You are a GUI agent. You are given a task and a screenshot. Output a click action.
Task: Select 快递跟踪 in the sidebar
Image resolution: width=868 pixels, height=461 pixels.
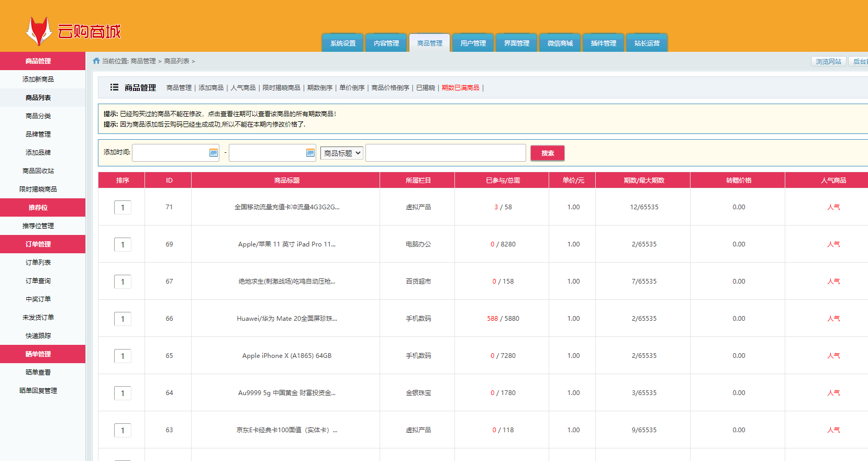tap(38, 335)
